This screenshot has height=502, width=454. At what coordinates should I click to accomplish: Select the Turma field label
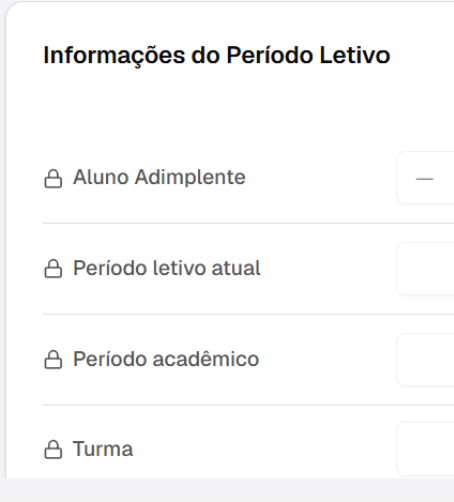(x=103, y=449)
